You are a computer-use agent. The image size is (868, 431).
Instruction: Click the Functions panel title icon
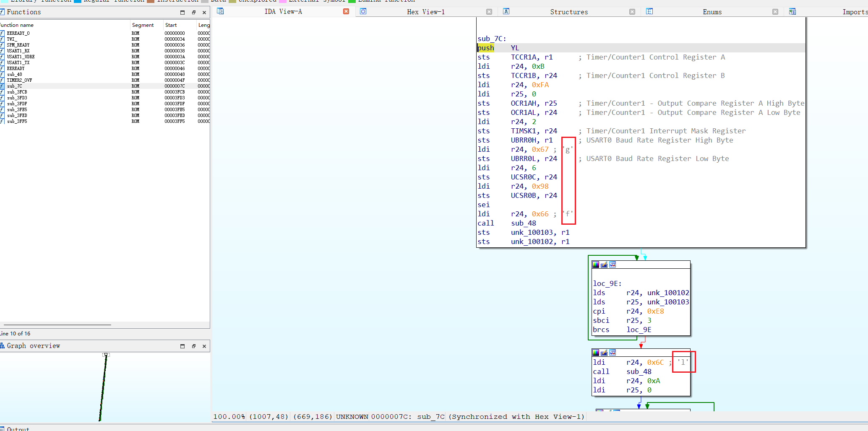pos(2,12)
